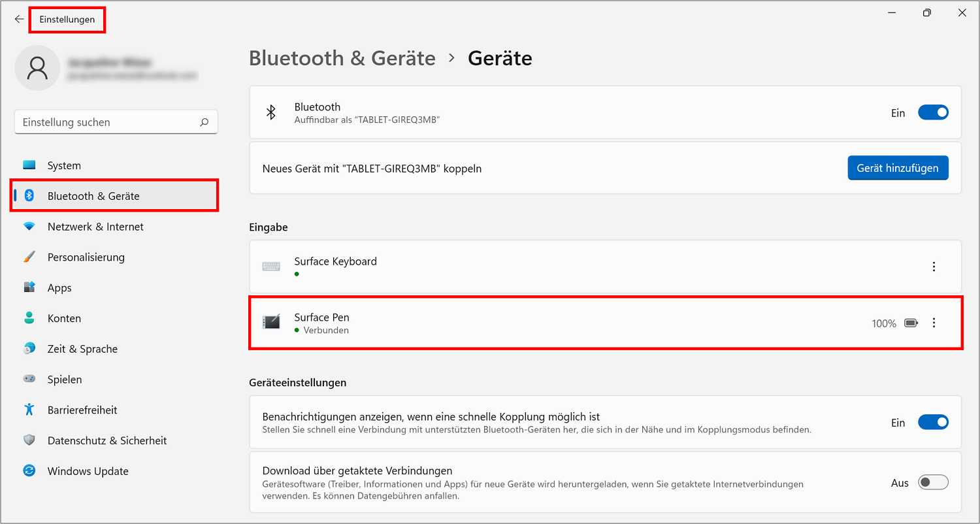Click the 100% battery level text

[x=884, y=323]
